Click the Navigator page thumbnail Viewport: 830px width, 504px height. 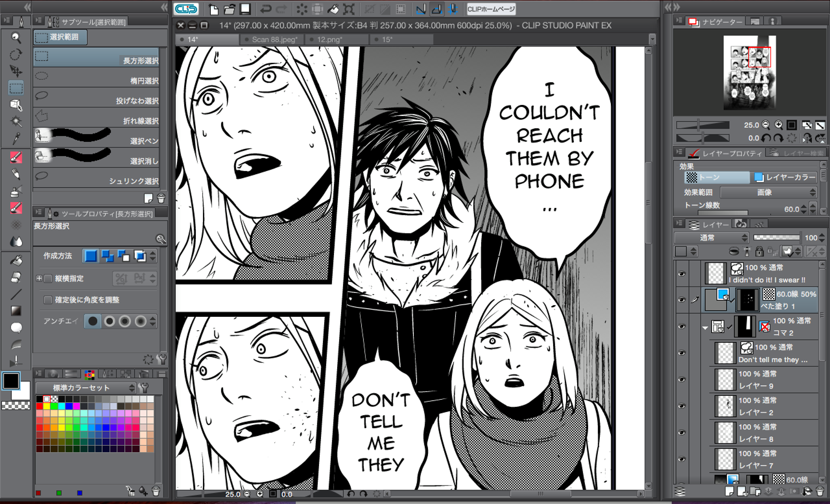[750, 72]
